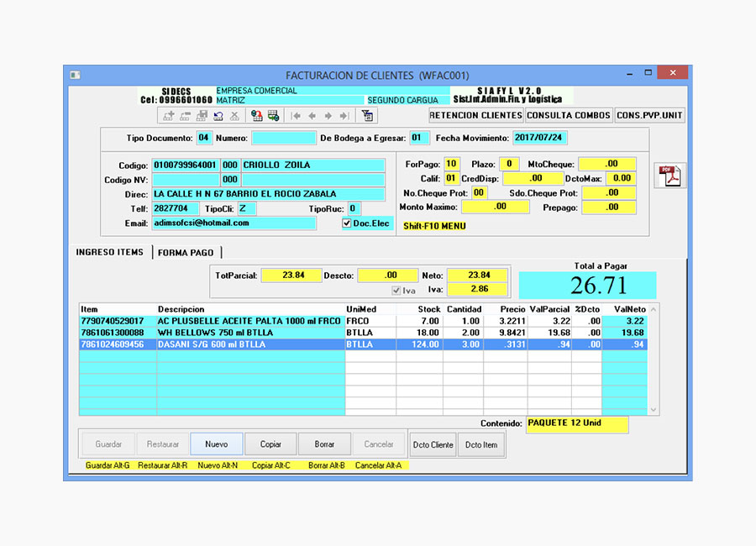This screenshot has height=546, width=756.
Task: Jump to last record navigation arrow
Action: (344, 116)
